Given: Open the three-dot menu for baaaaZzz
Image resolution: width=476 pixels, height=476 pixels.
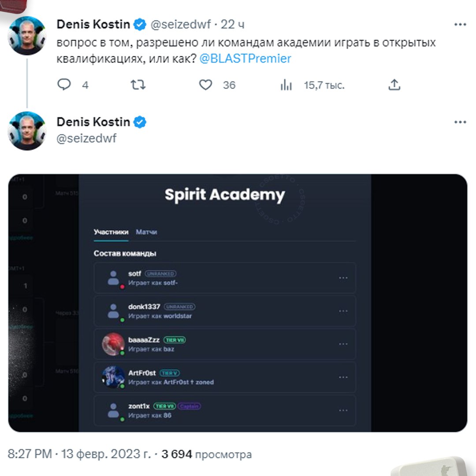Looking at the screenshot, I should tap(343, 344).
